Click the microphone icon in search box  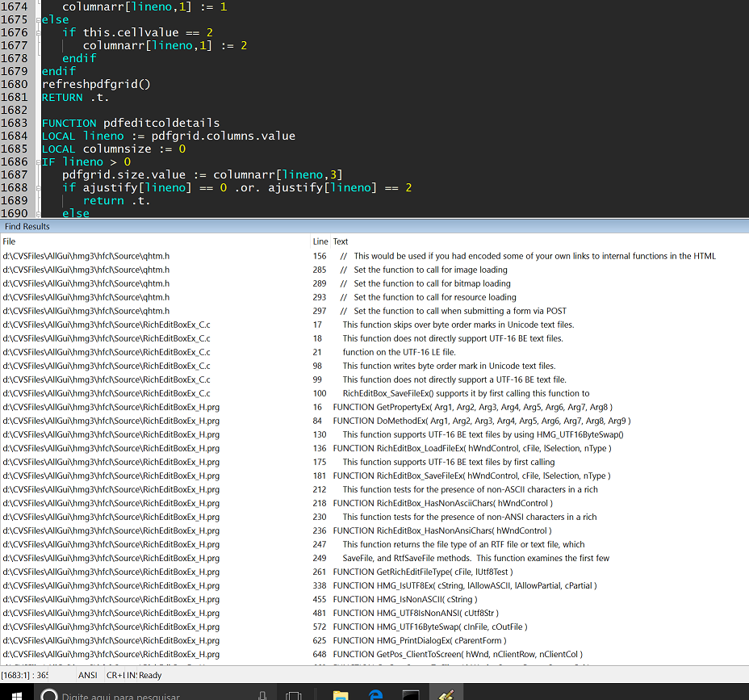click(262, 694)
